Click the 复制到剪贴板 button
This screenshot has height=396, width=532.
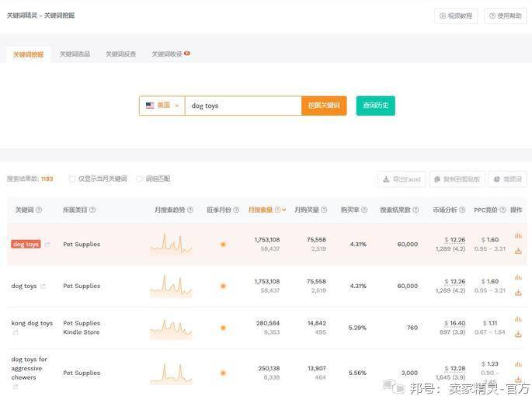(x=457, y=179)
